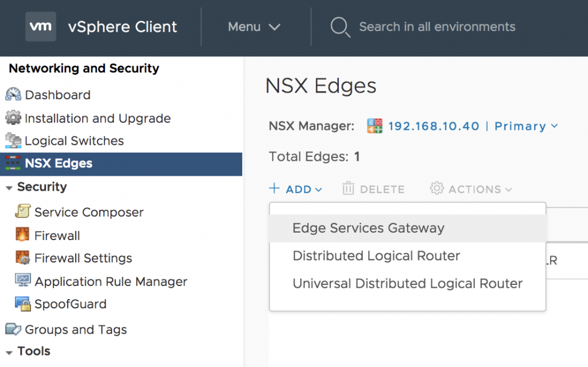Choose Distributed Logical Router option

(376, 256)
